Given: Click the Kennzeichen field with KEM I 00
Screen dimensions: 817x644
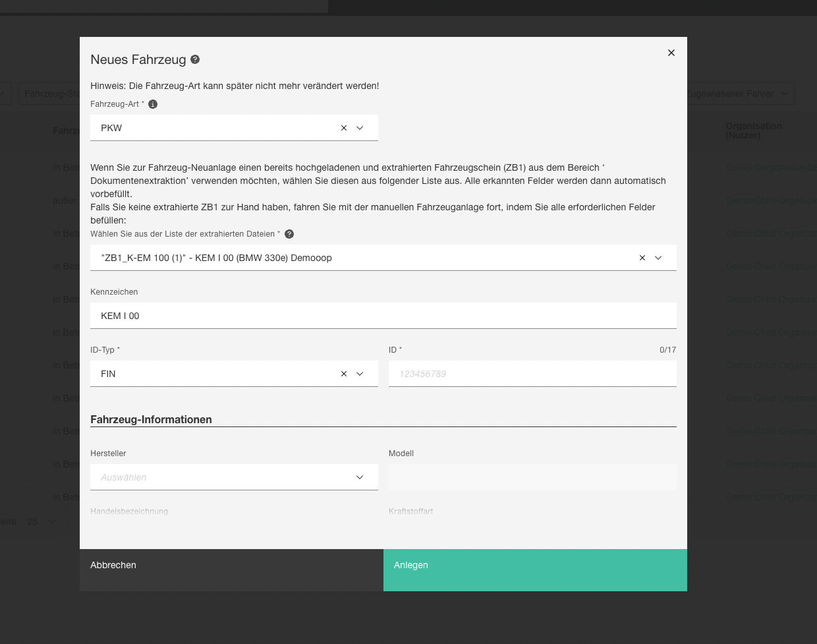Looking at the screenshot, I should click(383, 316).
